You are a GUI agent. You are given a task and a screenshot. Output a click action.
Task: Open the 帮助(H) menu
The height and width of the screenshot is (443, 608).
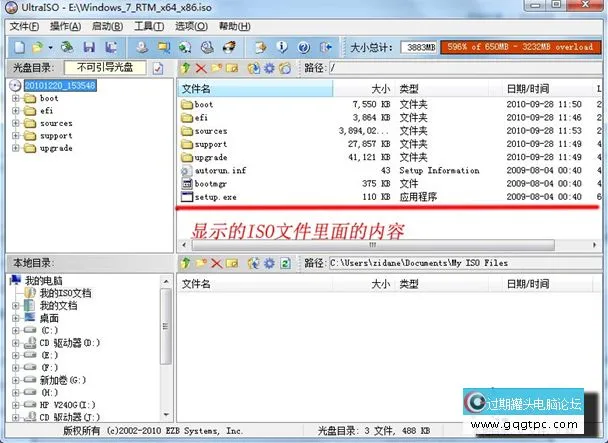(x=235, y=26)
